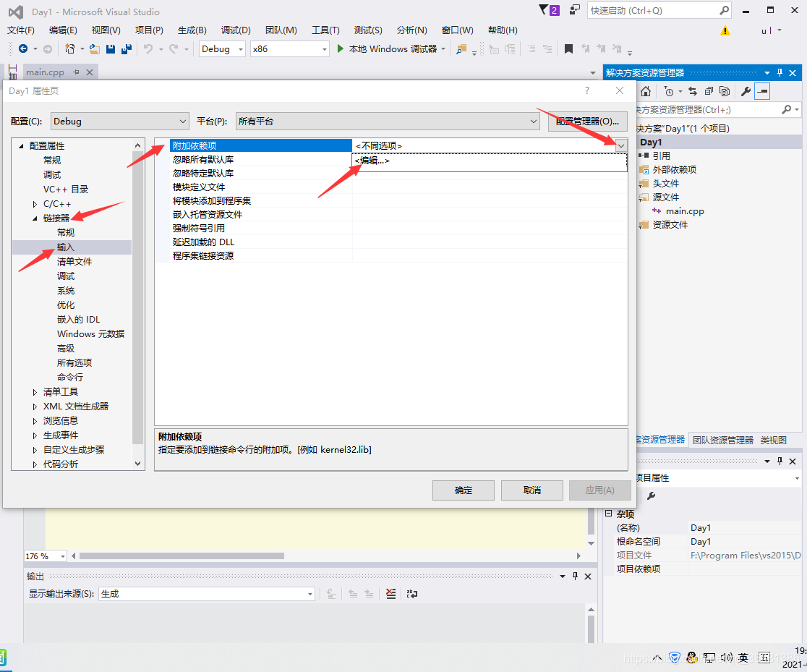Click the undo arrow icon

[148, 49]
